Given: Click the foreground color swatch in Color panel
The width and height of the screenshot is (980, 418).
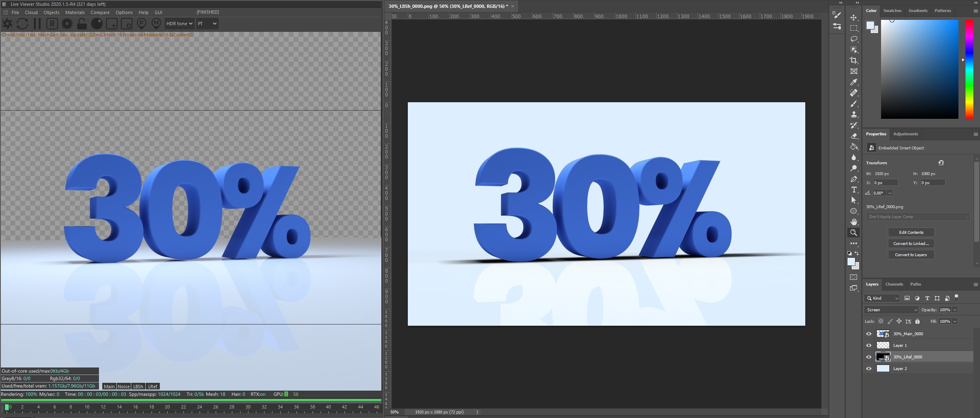Looking at the screenshot, I should (x=870, y=26).
